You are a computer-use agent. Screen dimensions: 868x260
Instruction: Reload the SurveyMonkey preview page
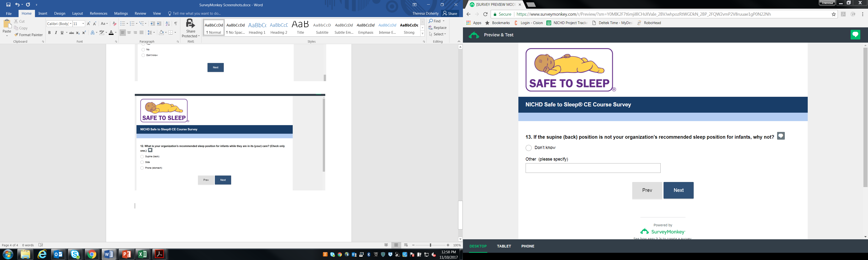point(485,14)
